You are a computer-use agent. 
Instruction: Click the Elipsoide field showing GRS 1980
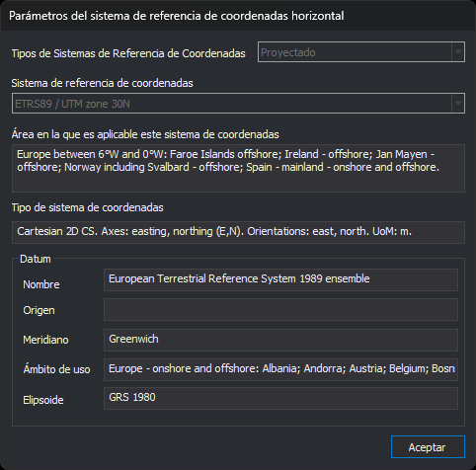pyautogui.click(x=280, y=398)
